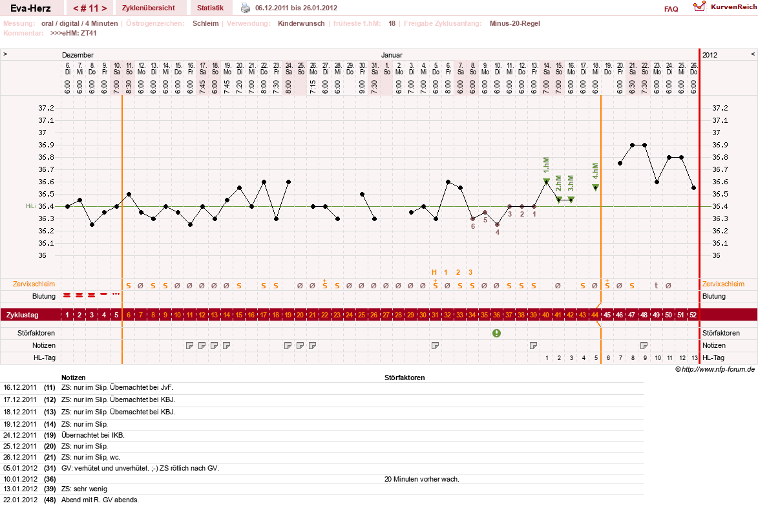Click the note row for 19.12.2011
This screenshot has width=758, height=532.
tap(322, 424)
